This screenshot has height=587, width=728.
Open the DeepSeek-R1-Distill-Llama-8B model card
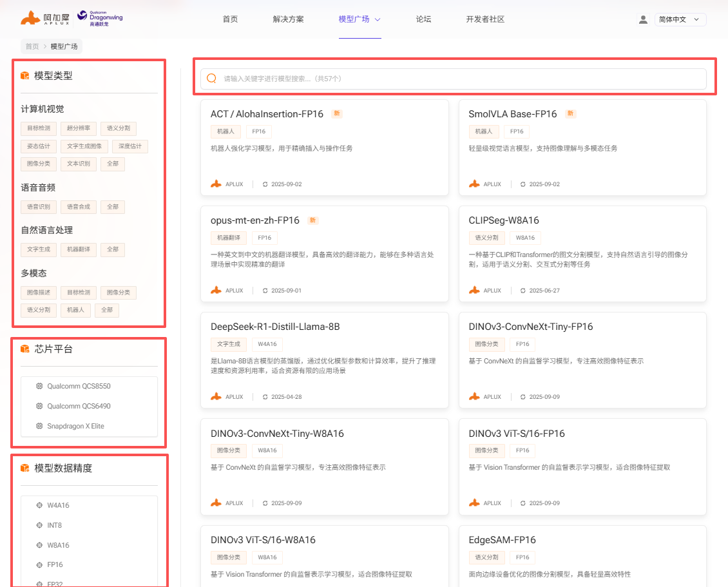coord(275,327)
